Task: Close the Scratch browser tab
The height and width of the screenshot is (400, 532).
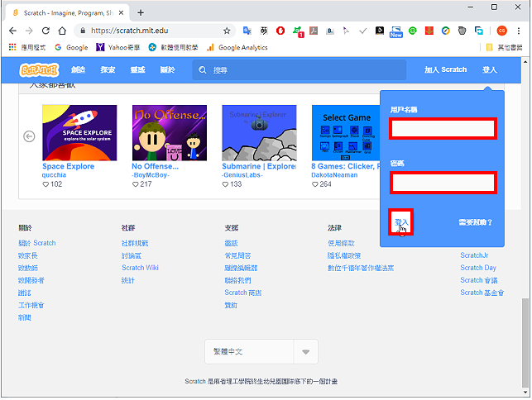Action: pyautogui.click(x=121, y=13)
